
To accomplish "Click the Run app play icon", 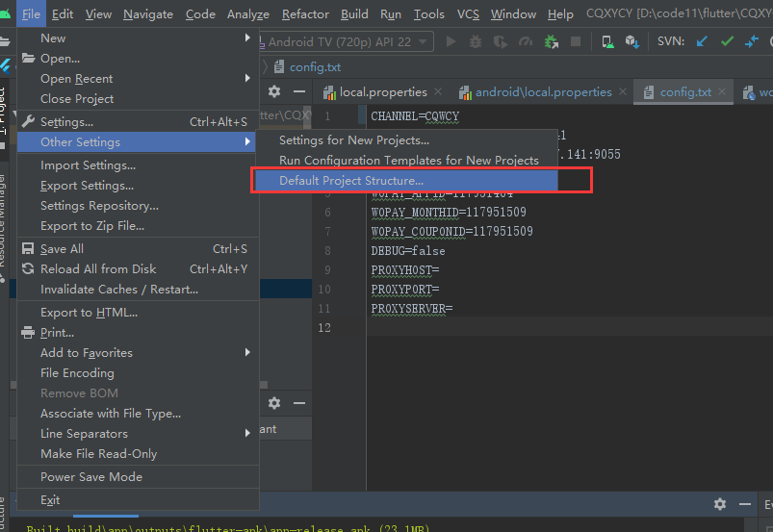I will click(451, 42).
